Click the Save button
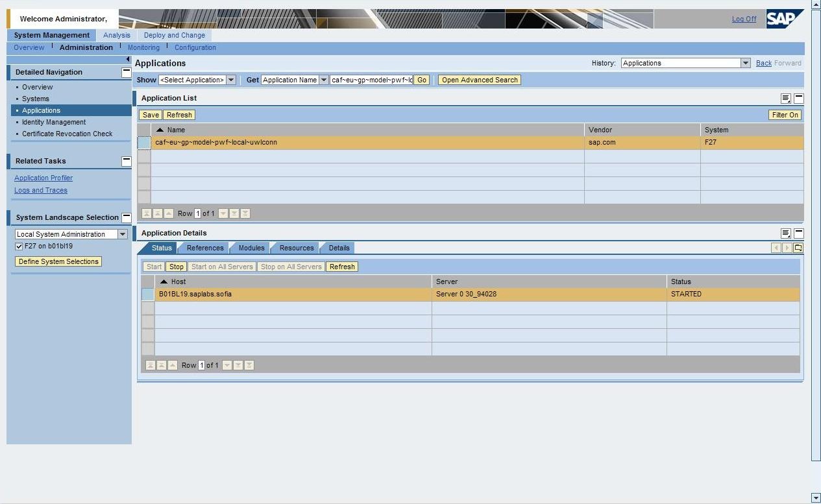The image size is (821, 504). pos(151,115)
